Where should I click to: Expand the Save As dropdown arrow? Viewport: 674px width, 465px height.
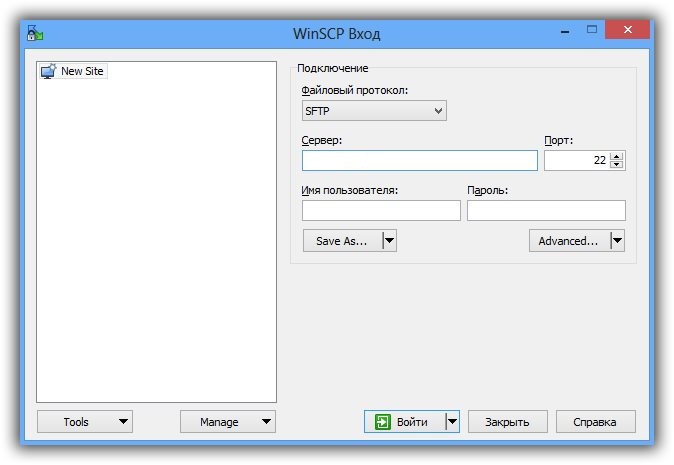click(389, 241)
